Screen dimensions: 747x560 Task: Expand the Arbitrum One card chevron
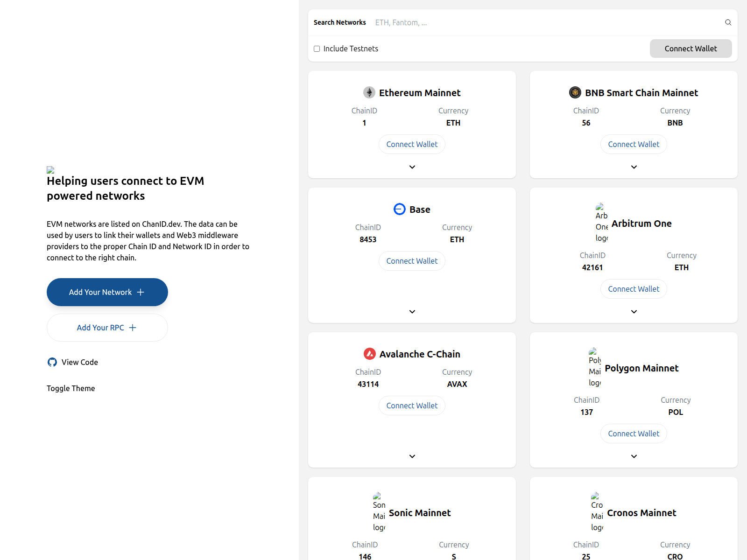click(x=634, y=312)
